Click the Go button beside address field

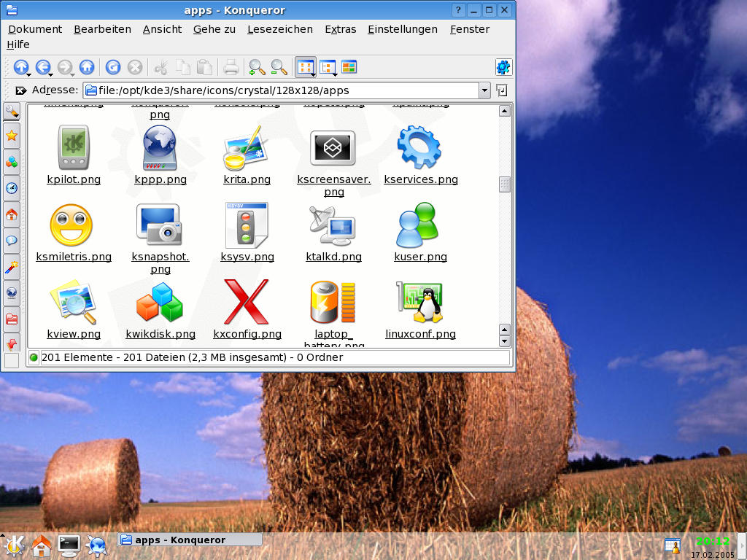coord(502,90)
